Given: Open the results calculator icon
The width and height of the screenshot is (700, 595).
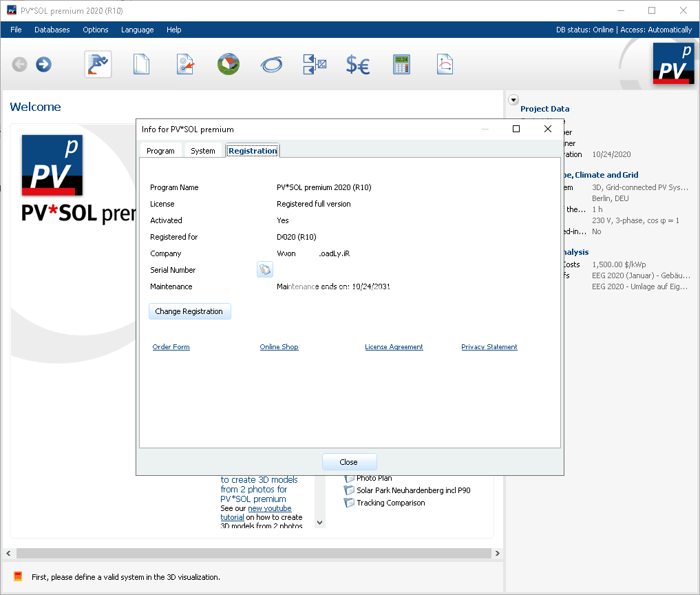Looking at the screenshot, I should 401,65.
